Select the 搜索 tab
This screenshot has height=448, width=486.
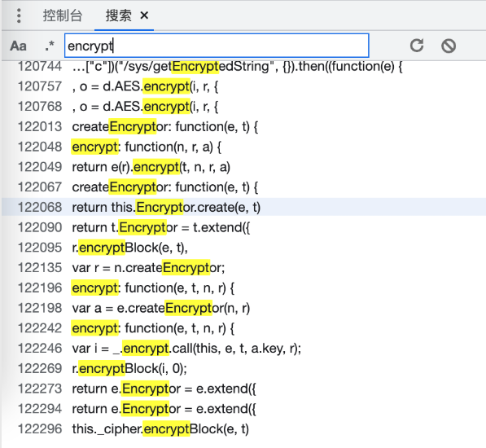(x=118, y=15)
